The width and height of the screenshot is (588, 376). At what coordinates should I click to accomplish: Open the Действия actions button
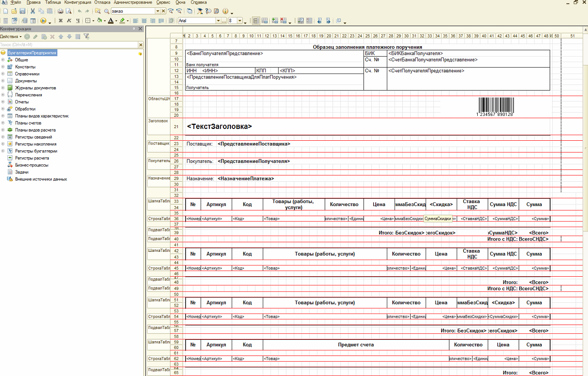(10, 37)
